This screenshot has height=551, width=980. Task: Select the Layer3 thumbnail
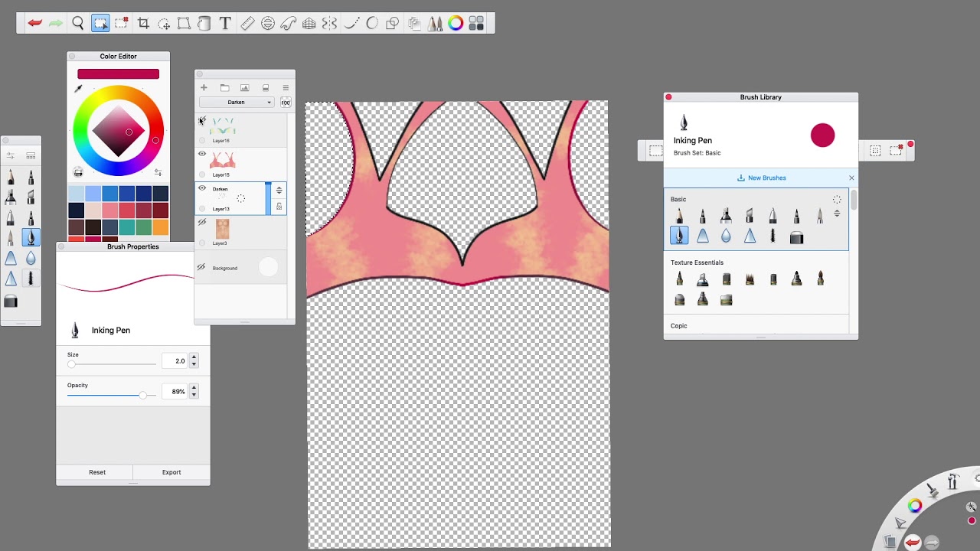tap(222, 229)
